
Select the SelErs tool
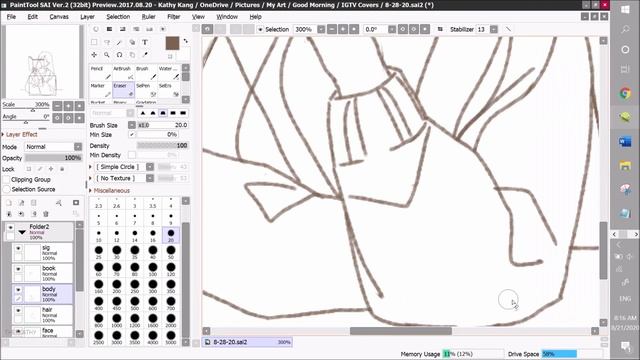tap(169, 90)
